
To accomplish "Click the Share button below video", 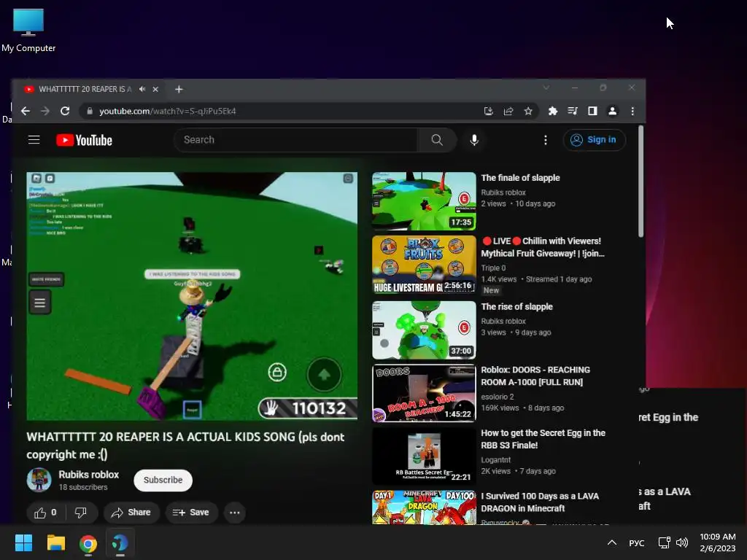I will (x=131, y=513).
